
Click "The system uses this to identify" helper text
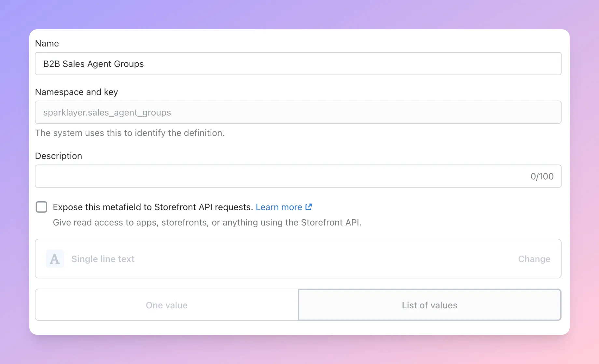tap(130, 133)
